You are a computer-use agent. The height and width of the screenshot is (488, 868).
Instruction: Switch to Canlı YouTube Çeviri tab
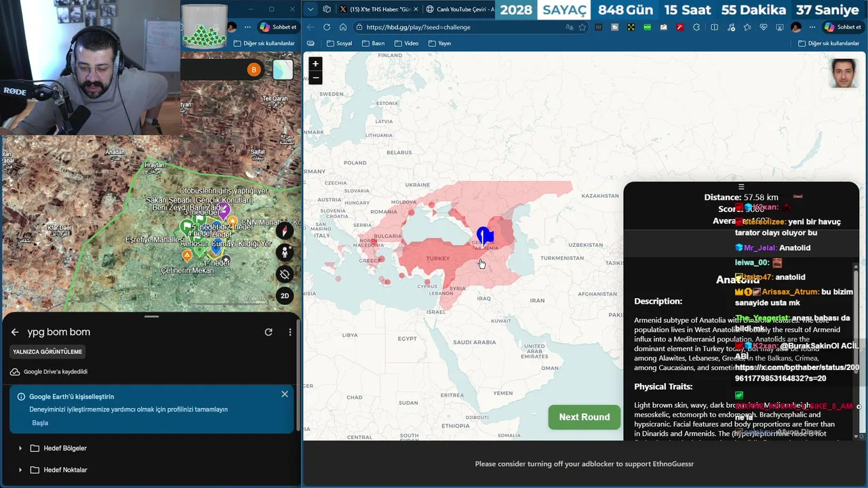461,9
